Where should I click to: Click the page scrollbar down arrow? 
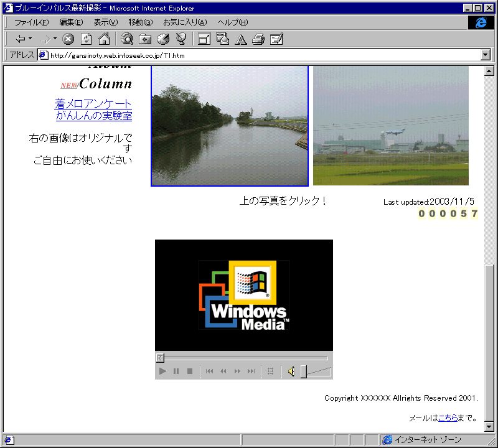(489, 427)
